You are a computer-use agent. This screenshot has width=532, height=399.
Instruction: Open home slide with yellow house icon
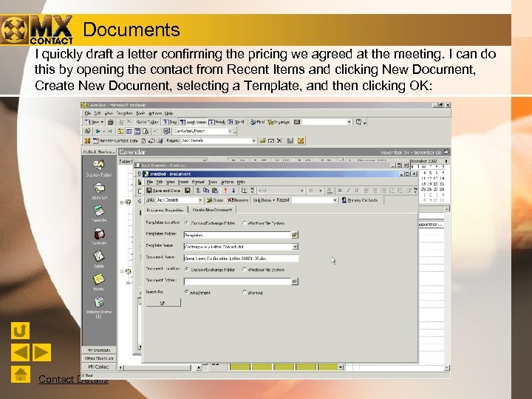[x=20, y=374]
